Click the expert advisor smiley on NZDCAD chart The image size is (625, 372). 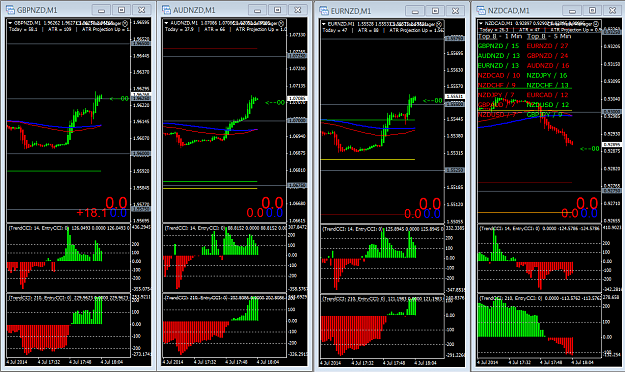tap(596, 24)
